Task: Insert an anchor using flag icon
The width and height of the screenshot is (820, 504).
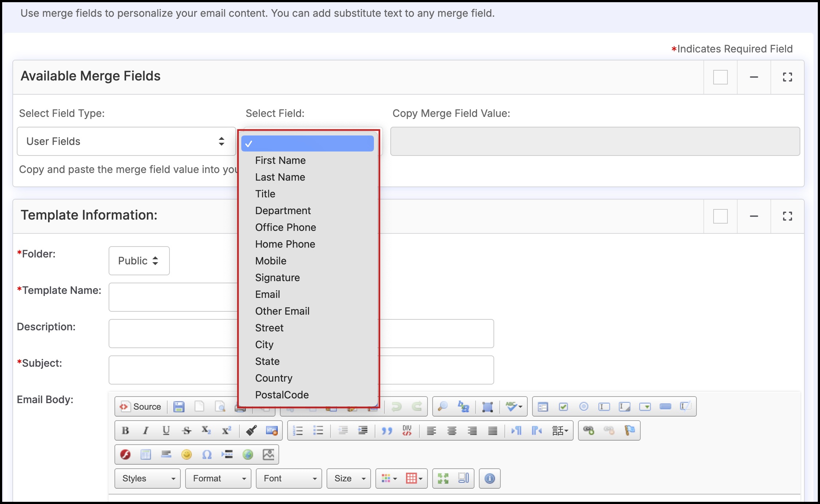Action: 629,430
